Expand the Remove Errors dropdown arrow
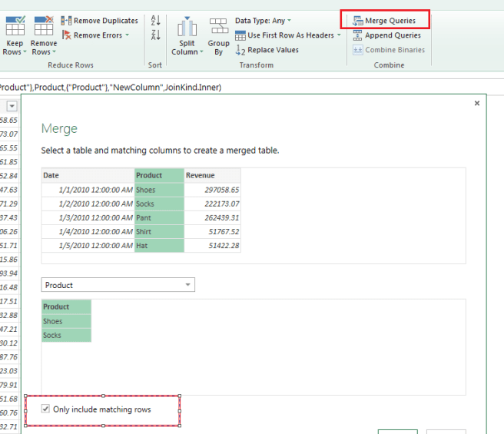 [128, 35]
